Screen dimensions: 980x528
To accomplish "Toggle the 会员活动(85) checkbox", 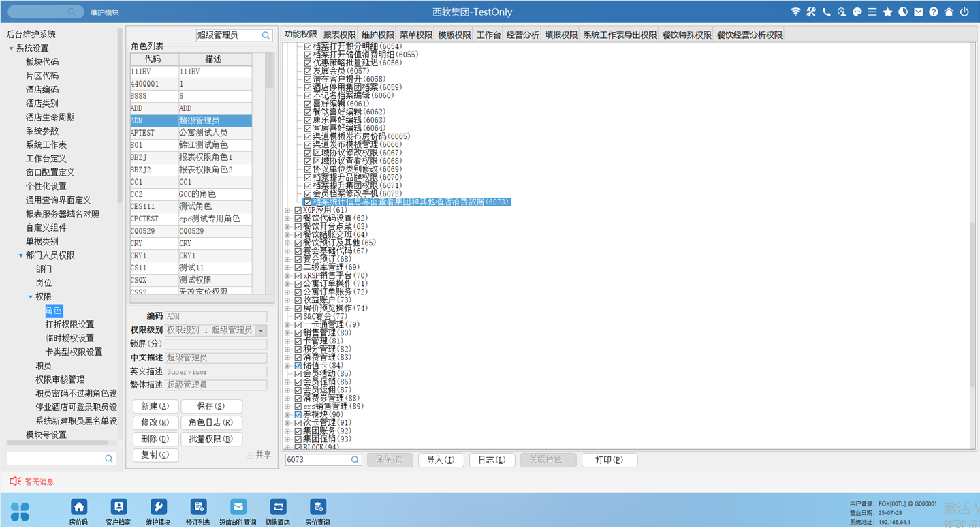I will click(x=298, y=374).
